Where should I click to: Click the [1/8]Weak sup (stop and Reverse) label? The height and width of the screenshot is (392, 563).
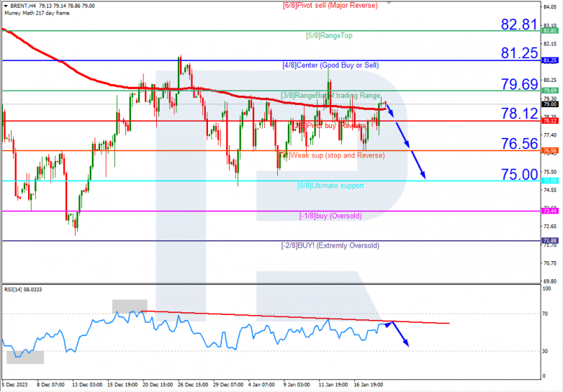point(332,155)
